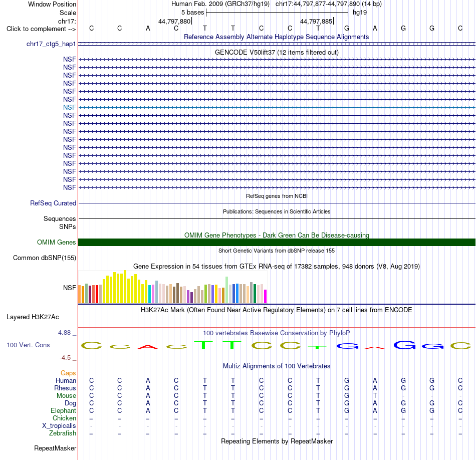
Task: Click the tall light-green GTEx bar
Action: pos(227,290)
